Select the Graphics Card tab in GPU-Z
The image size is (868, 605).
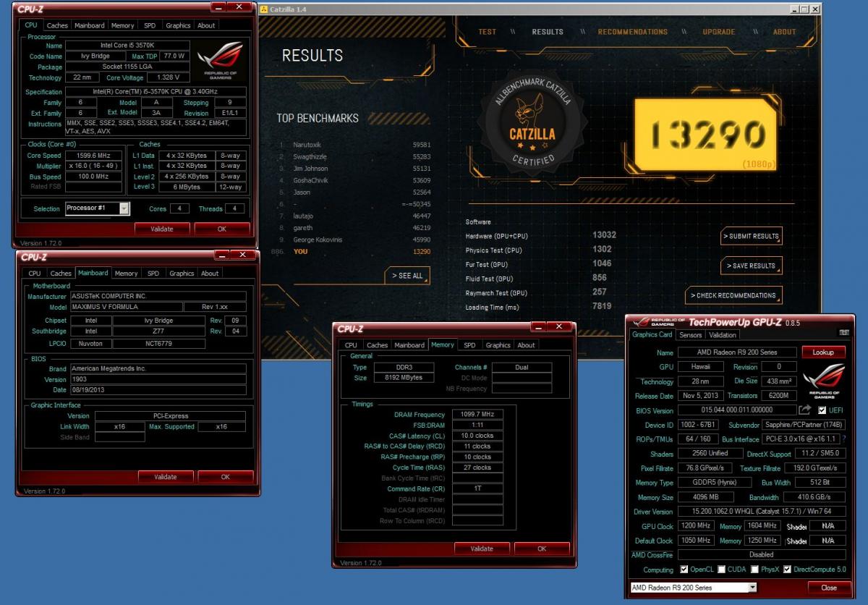click(x=652, y=334)
